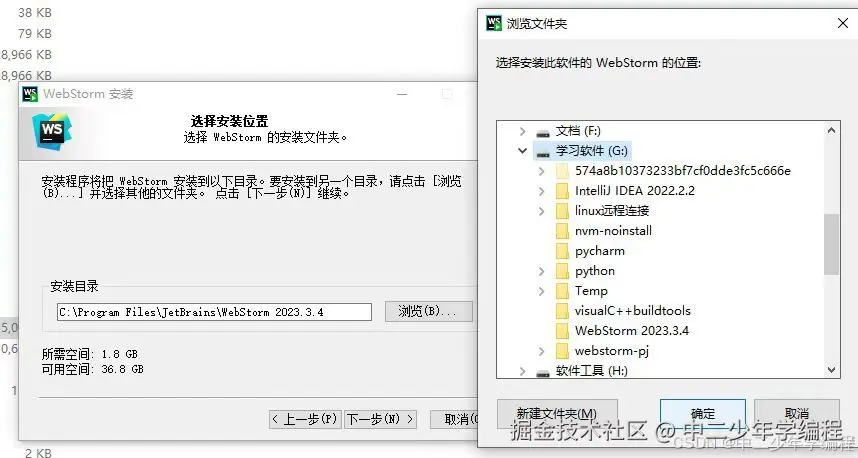Select the pycharm folder name
858x458 pixels.
[x=600, y=251]
